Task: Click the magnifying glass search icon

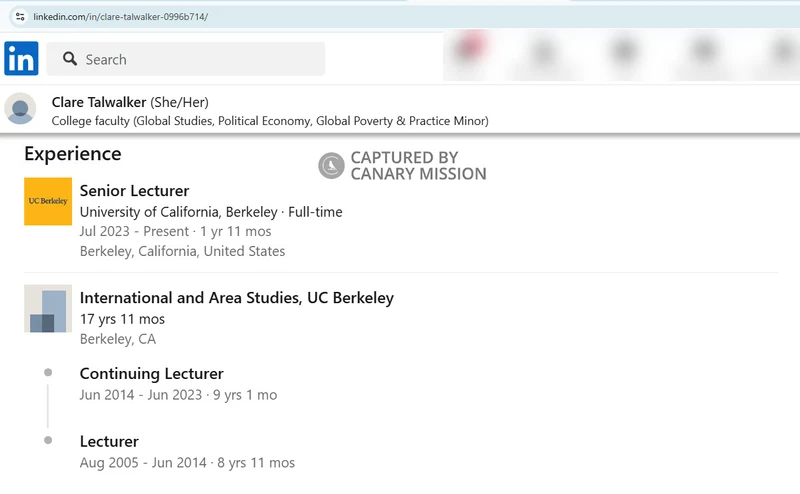Action: pyautogui.click(x=70, y=59)
